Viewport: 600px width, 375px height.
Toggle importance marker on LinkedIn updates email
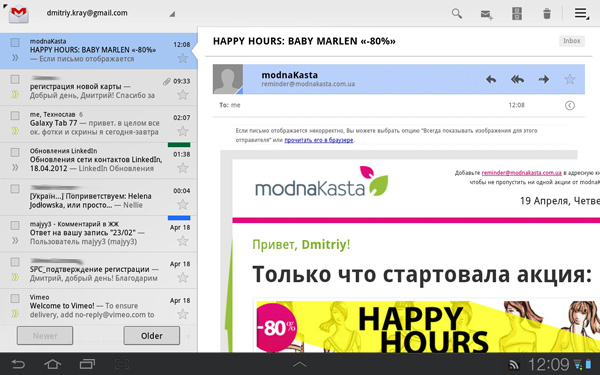pos(15,167)
